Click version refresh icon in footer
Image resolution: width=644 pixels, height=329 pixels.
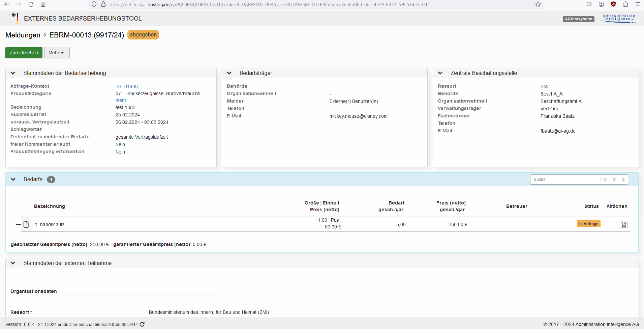pos(142,324)
